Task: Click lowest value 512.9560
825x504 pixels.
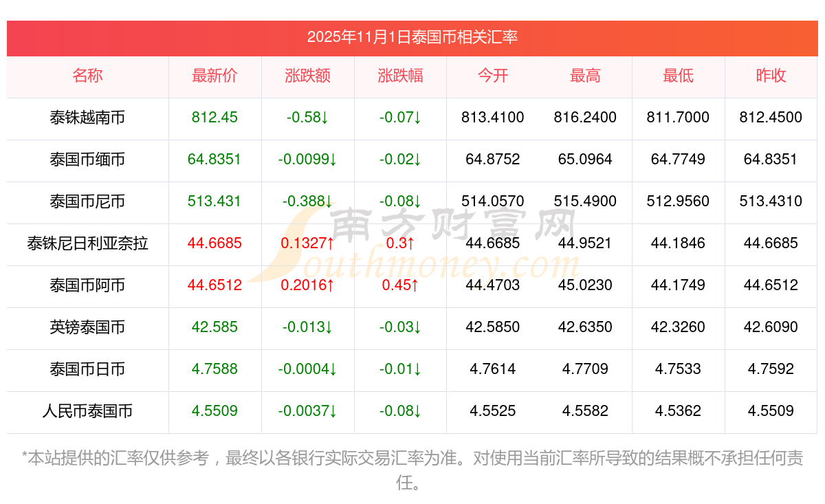Action: 678,201
